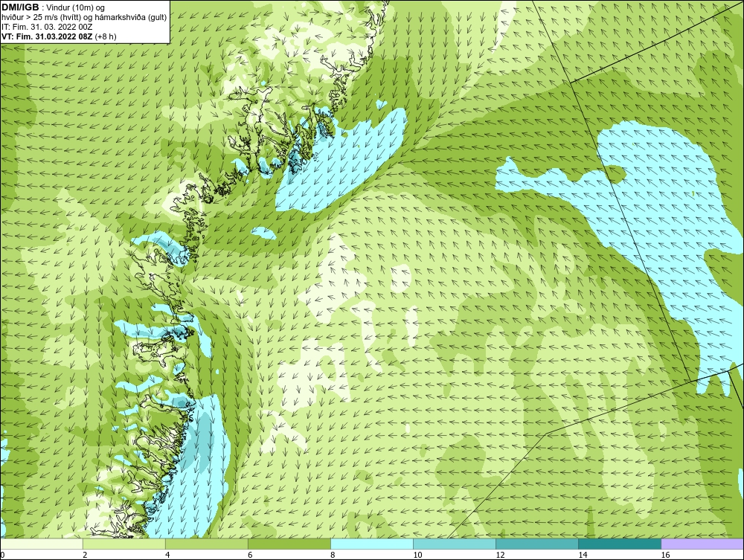Click the 6–8 m/s dark green swatch
The height and width of the screenshot is (560, 744).
coord(289,544)
